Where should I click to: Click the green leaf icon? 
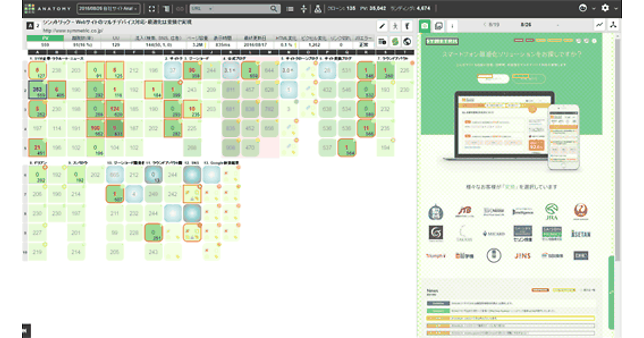[395, 41]
